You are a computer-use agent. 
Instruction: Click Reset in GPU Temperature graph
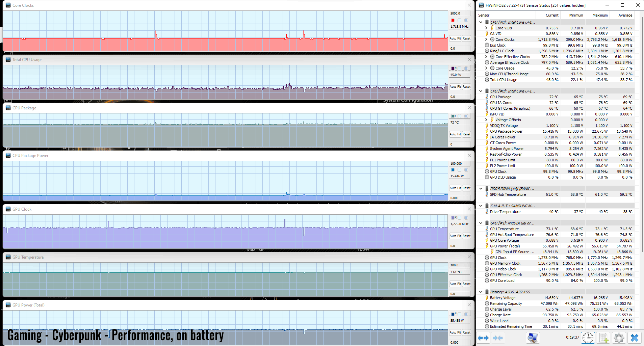point(466,284)
